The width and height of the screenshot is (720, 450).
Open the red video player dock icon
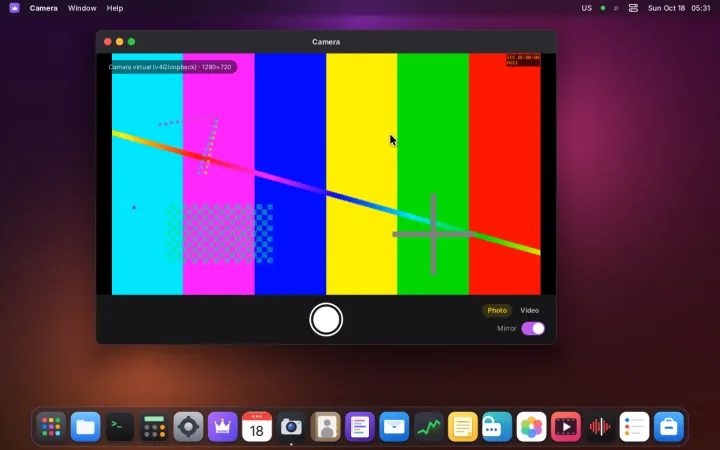566,427
